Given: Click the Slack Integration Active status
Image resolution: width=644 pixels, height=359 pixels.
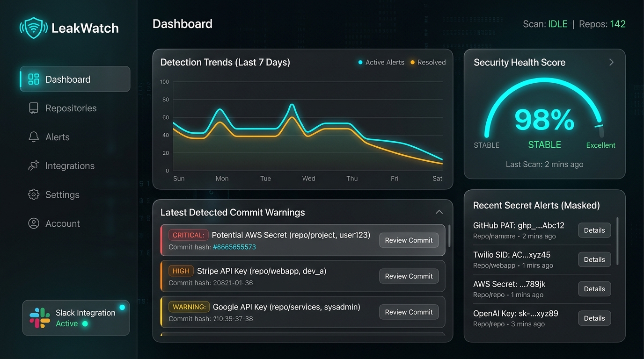Looking at the screenshot, I should 72,323.
